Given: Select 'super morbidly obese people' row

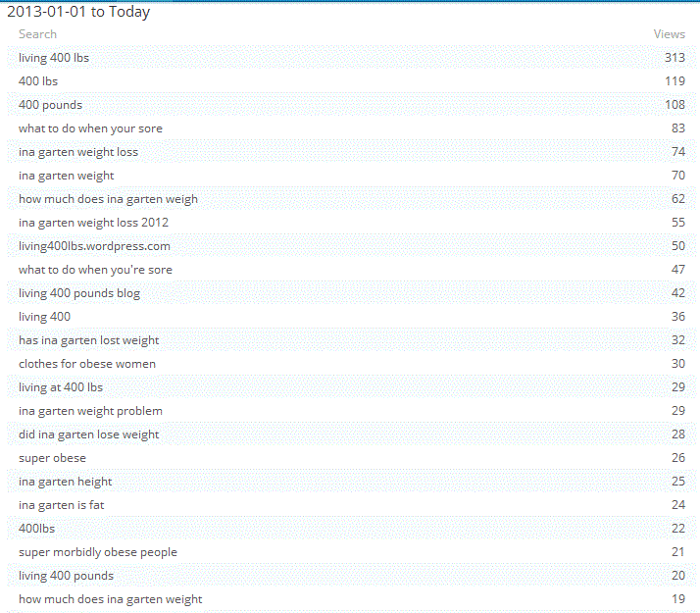Looking at the screenshot, I should point(98,552).
